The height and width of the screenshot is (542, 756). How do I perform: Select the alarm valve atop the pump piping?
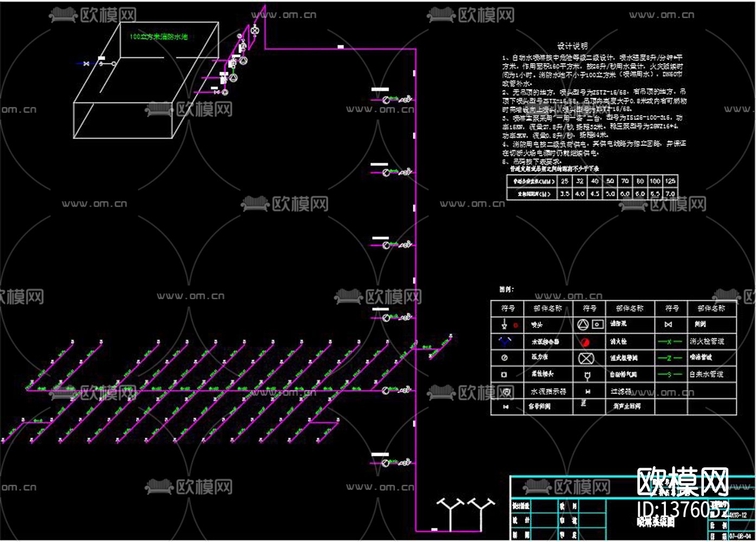pyautogui.click(x=254, y=31)
